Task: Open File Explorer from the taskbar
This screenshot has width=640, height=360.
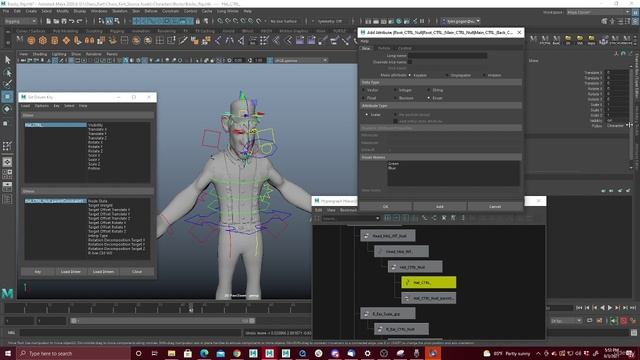Action: [171, 353]
